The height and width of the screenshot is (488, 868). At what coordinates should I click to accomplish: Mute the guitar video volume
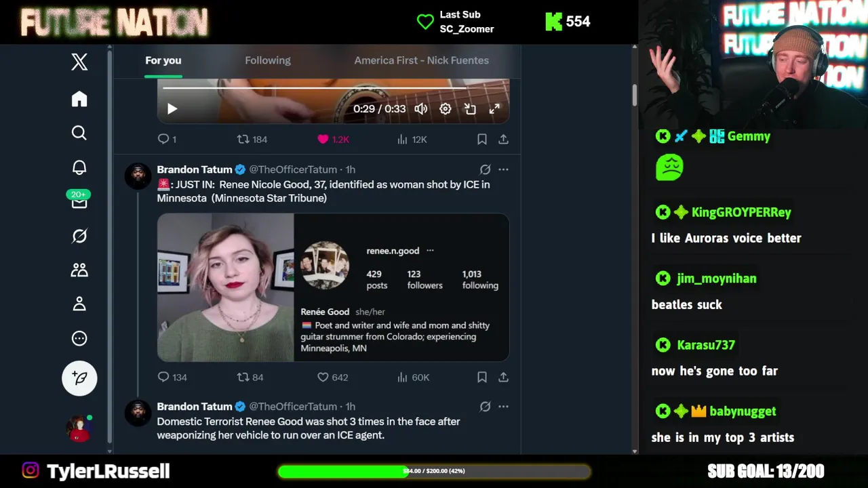pyautogui.click(x=421, y=108)
